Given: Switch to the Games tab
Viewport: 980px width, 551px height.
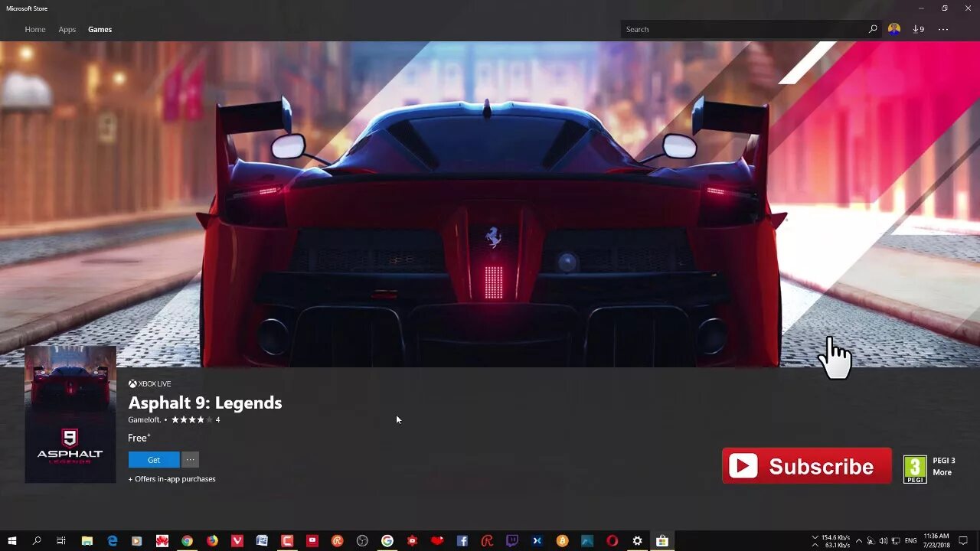Looking at the screenshot, I should [x=100, y=29].
